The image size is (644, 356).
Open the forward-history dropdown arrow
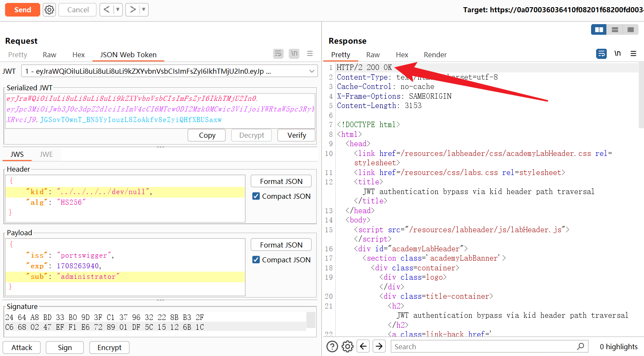[144, 9]
